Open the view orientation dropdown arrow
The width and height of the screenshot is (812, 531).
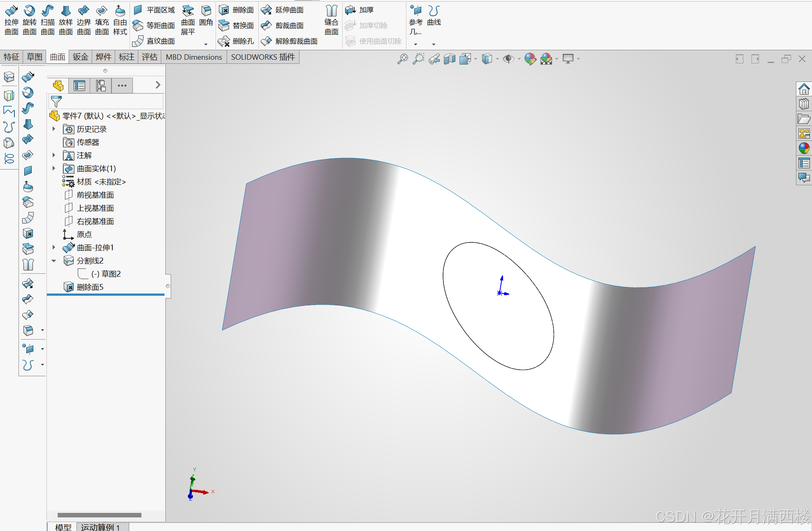pyautogui.click(x=476, y=59)
